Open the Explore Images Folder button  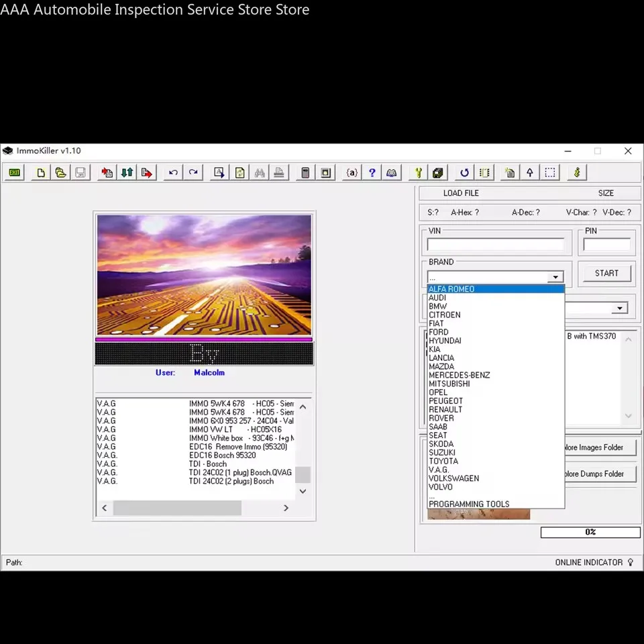click(601, 447)
